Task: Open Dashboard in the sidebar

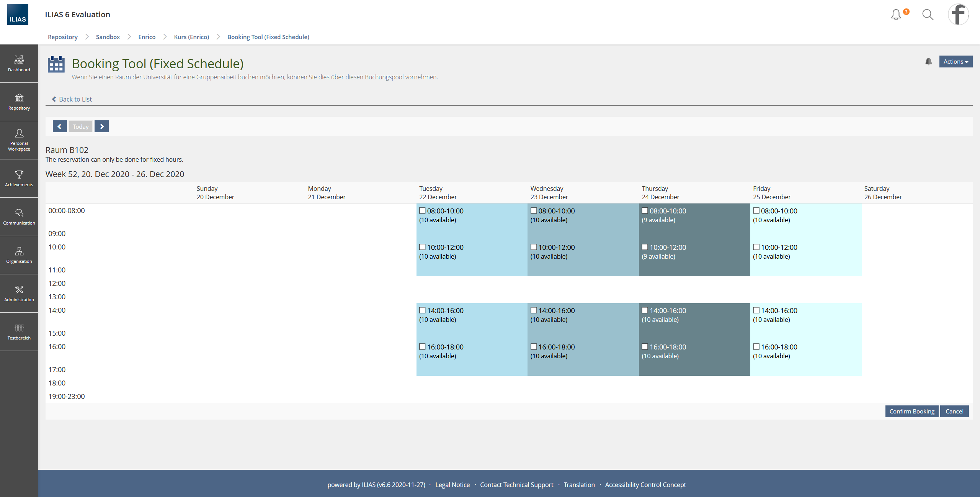Action: [19, 64]
